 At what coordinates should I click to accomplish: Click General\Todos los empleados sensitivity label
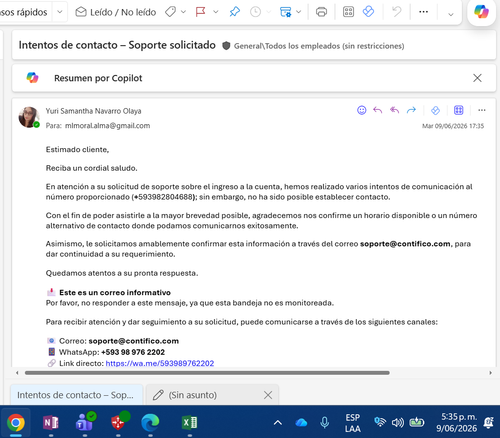pyautogui.click(x=319, y=46)
